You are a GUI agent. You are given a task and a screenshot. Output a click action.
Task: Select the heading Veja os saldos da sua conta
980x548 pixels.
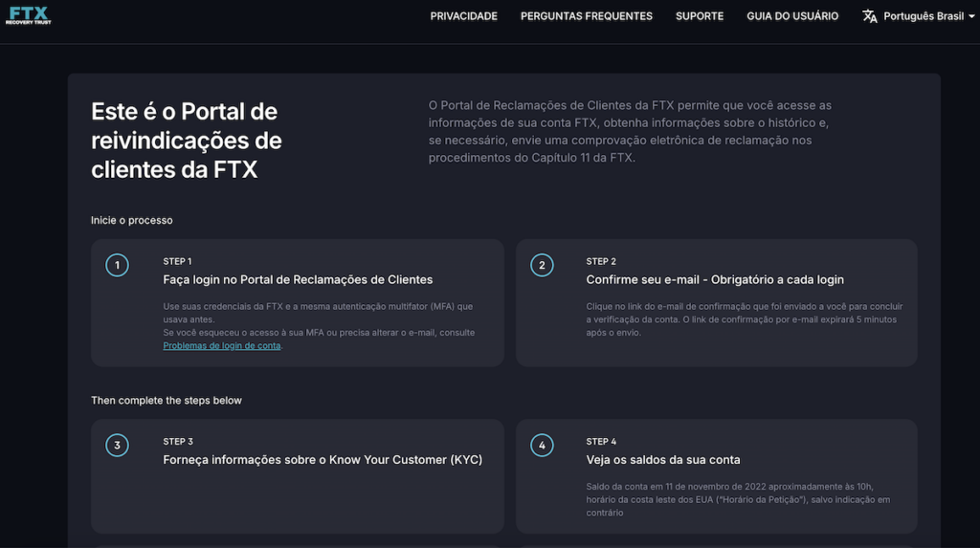pos(663,460)
